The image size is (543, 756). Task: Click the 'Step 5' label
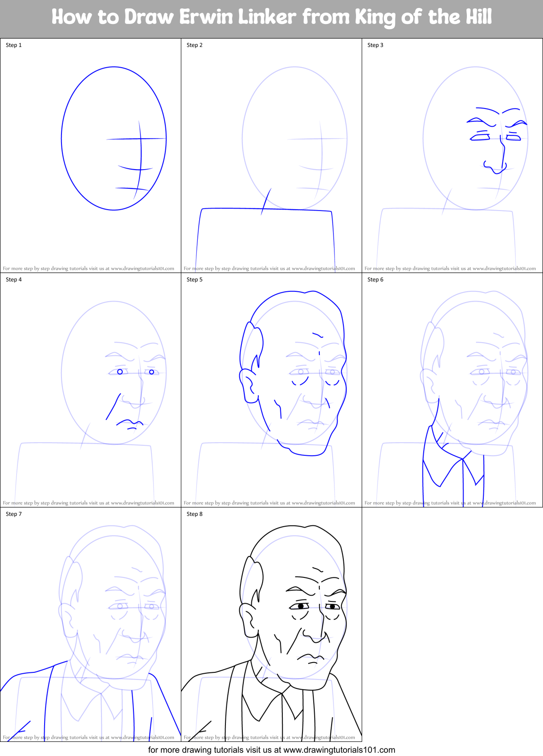194,280
